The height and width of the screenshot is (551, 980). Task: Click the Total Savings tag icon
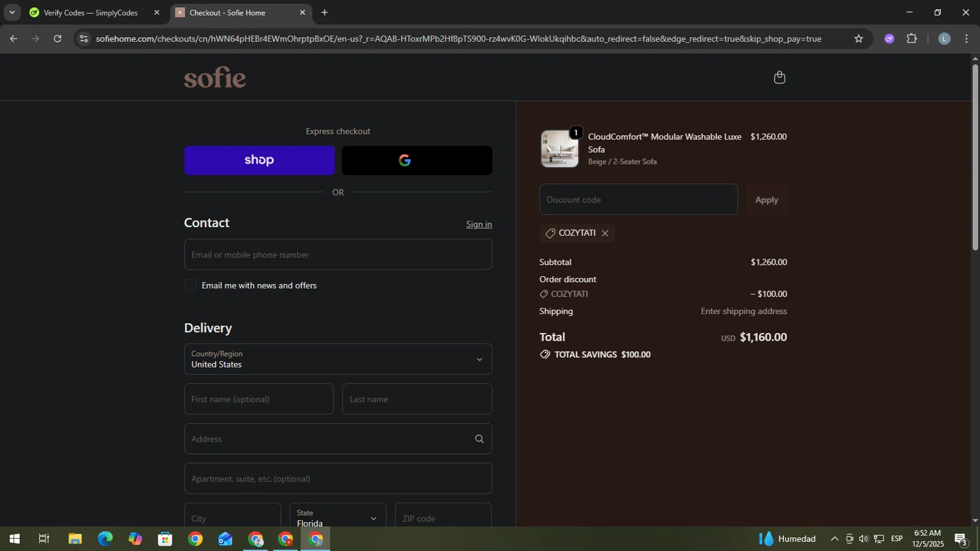click(x=545, y=354)
